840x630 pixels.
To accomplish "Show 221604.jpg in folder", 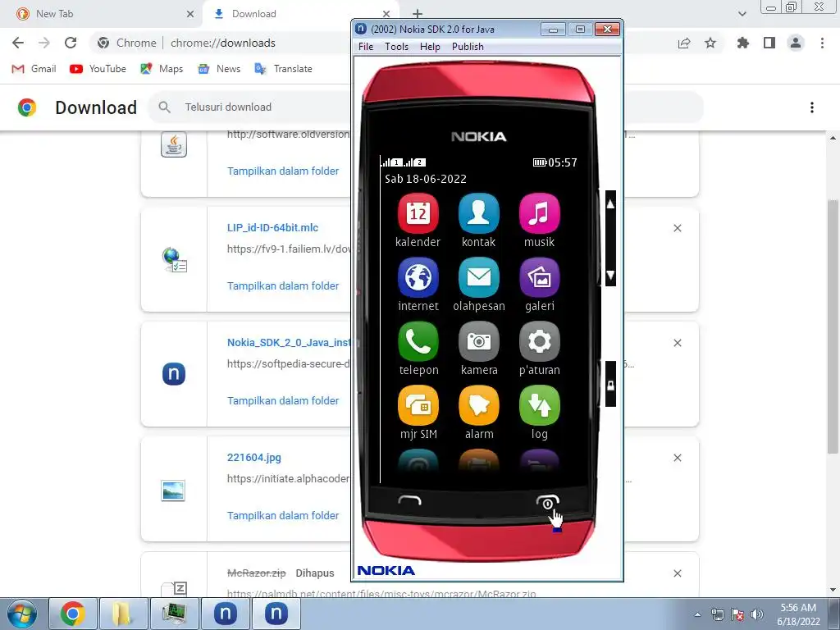I will point(283,515).
